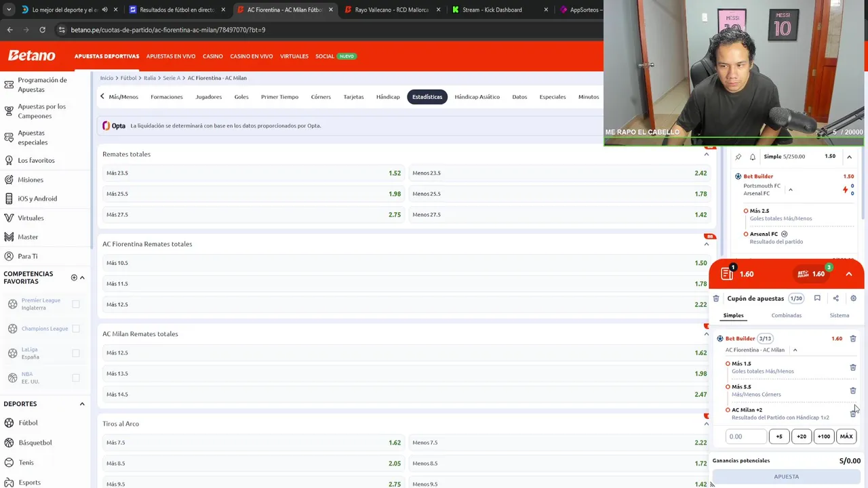Select the Sistema bet slip tab

click(x=839, y=315)
